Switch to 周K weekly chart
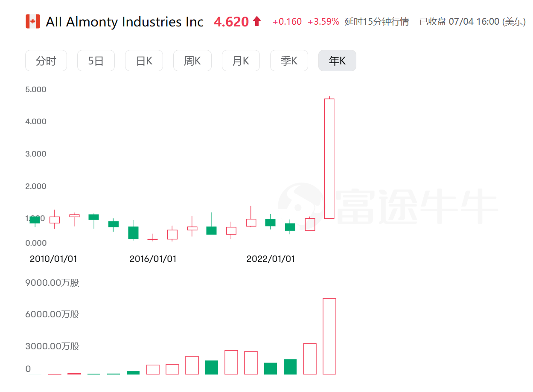This screenshot has height=392, width=533. [x=192, y=61]
